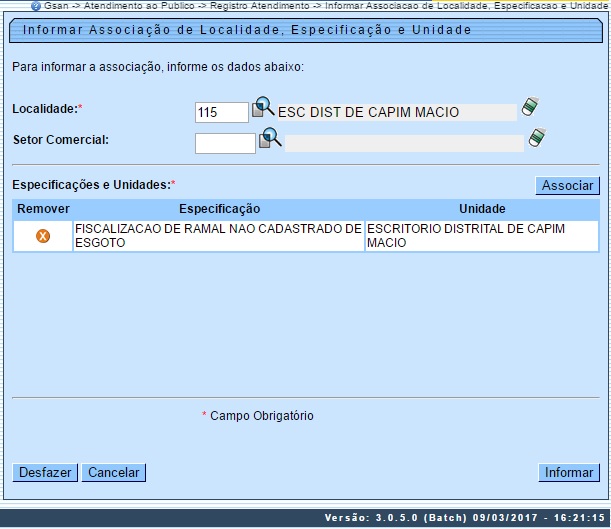Click the Setor Comercial label

tap(61, 139)
